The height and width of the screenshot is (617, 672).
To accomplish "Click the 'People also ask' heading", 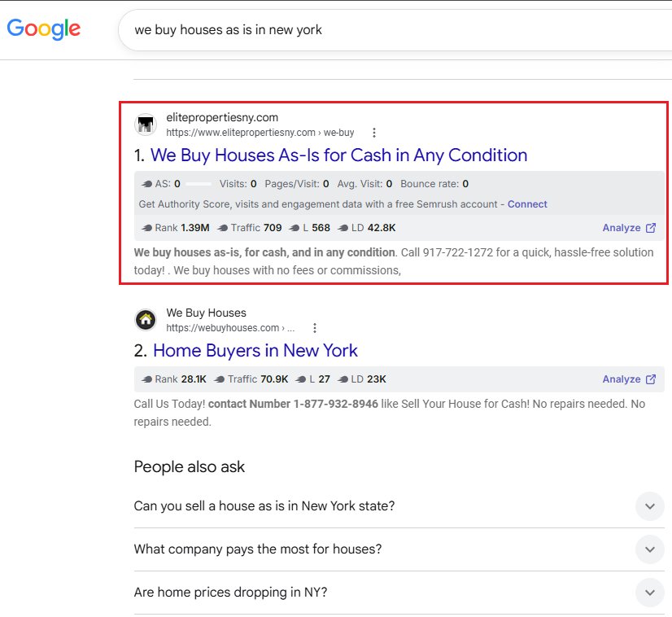I will click(x=189, y=467).
